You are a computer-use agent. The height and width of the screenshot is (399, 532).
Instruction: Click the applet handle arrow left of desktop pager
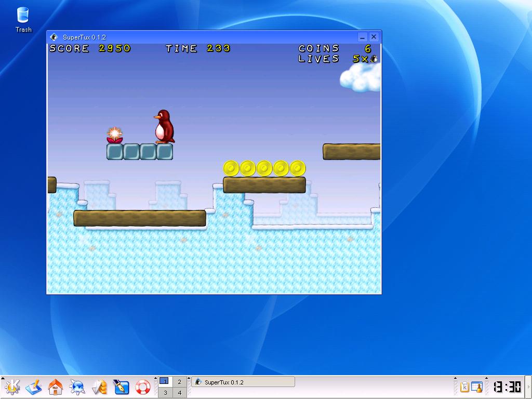tap(156, 378)
